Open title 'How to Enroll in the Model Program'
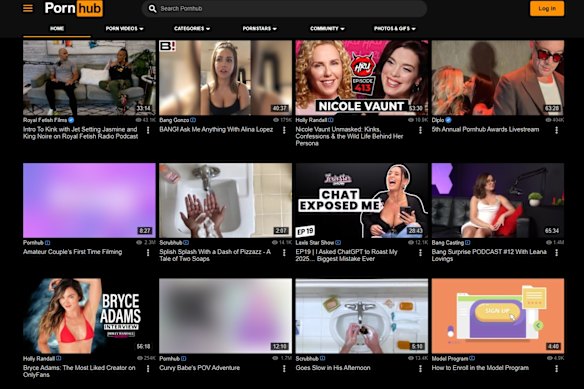The width and height of the screenshot is (584, 389). [480, 368]
